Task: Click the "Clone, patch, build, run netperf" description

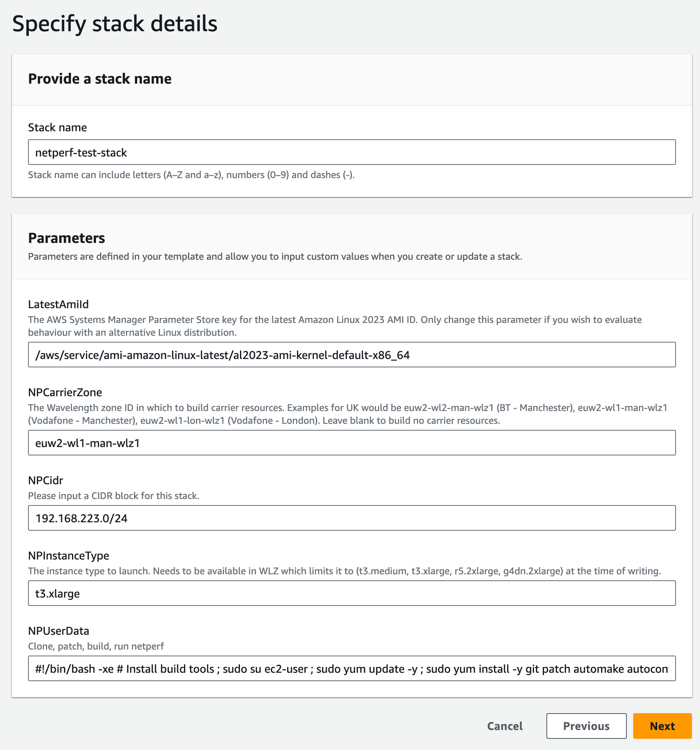Action: point(96,646)
